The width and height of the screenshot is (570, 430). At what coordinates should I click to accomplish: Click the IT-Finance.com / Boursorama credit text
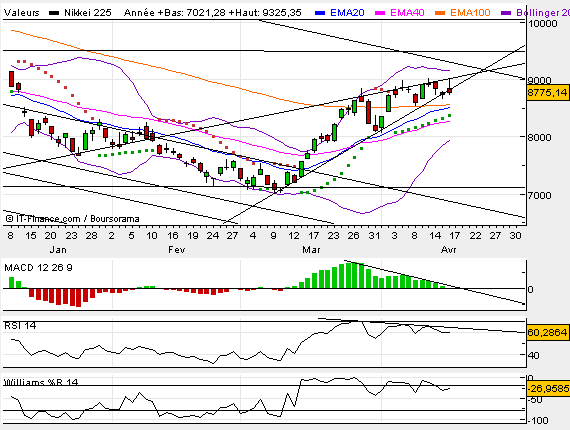tap(72, 219)
